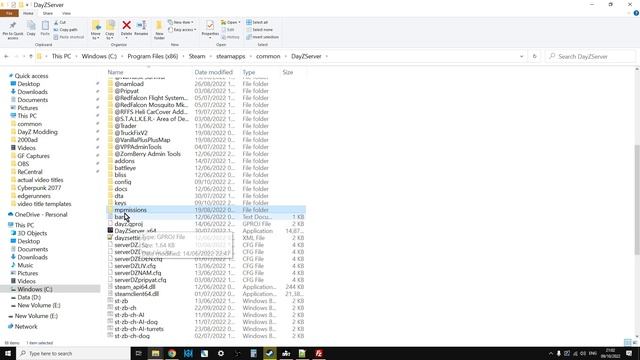Click the Copy icon in the ribbon
The image size is (640, 360).
point(31,29)
